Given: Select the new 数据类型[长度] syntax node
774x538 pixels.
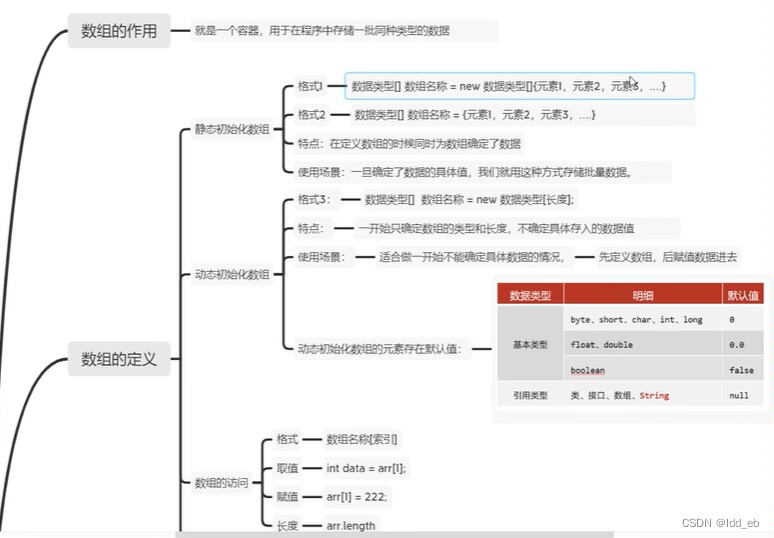Looking at the screenshot, I should pos(469,199).
